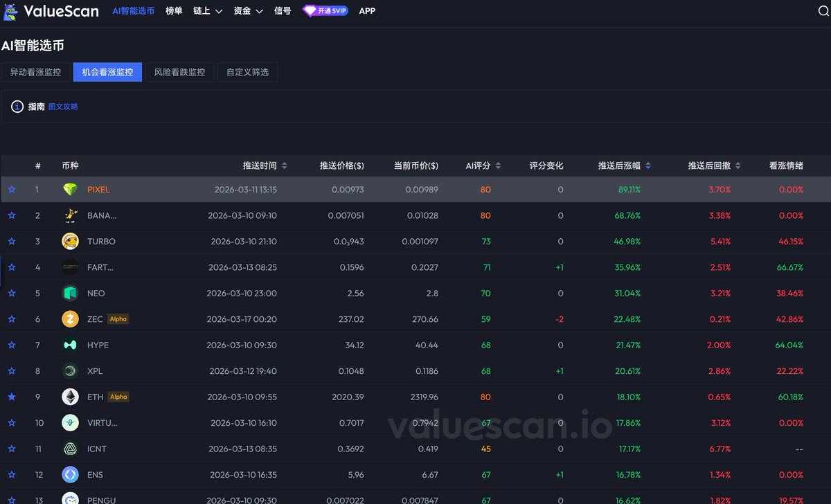Open the 榜单 menu item
Viewport: 831px width, 504px height.
pyautogui.click(x=174, y=11)
